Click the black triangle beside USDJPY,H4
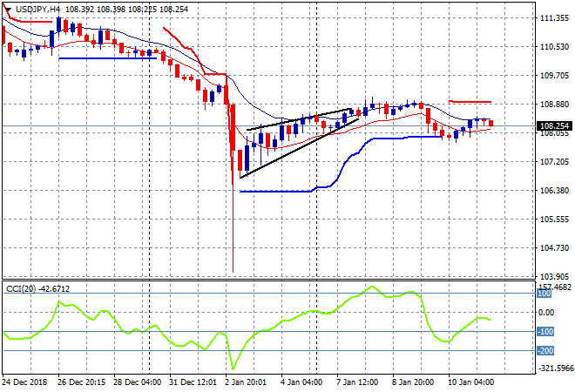The image size is (575, 392). [x=8, y=10]
